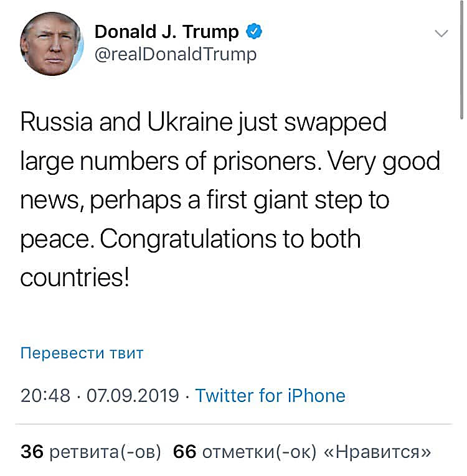Screen dimensions: 467x476
Task: Click the tweet line starting with large numbers
Action: pos(230,162)
